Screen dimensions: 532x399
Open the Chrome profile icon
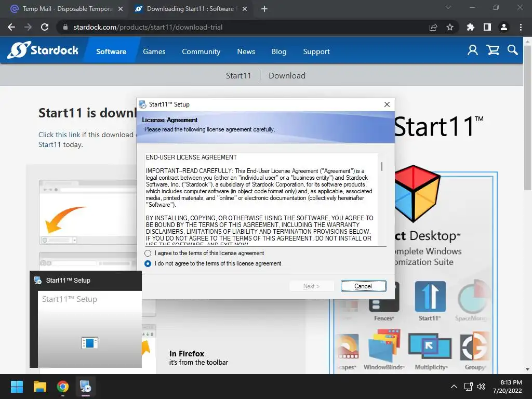tap(504, 27)
